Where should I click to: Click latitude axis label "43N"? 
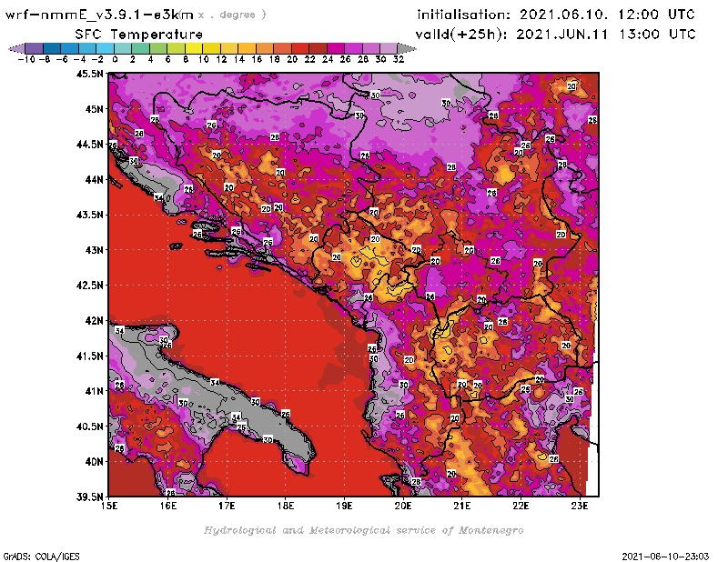(x=94, y=250)
